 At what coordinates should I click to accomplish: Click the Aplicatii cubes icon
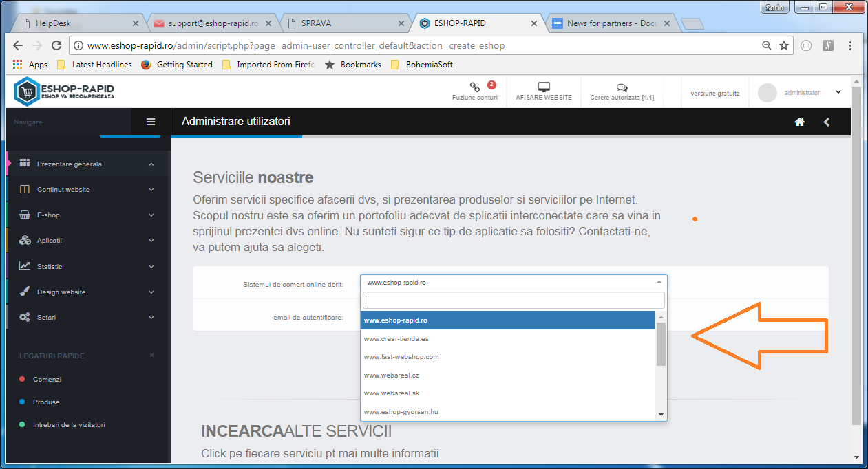pyautogui.click(x=25, y=240)
